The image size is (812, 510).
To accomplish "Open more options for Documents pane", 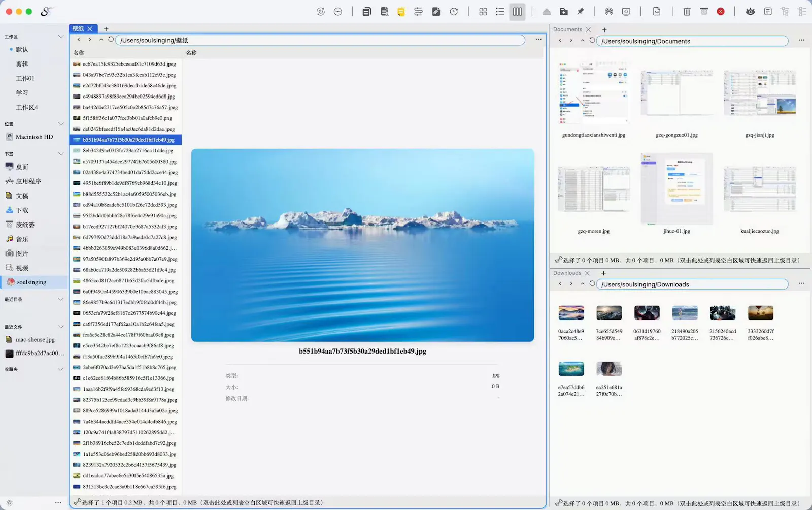I will (801, 40).
